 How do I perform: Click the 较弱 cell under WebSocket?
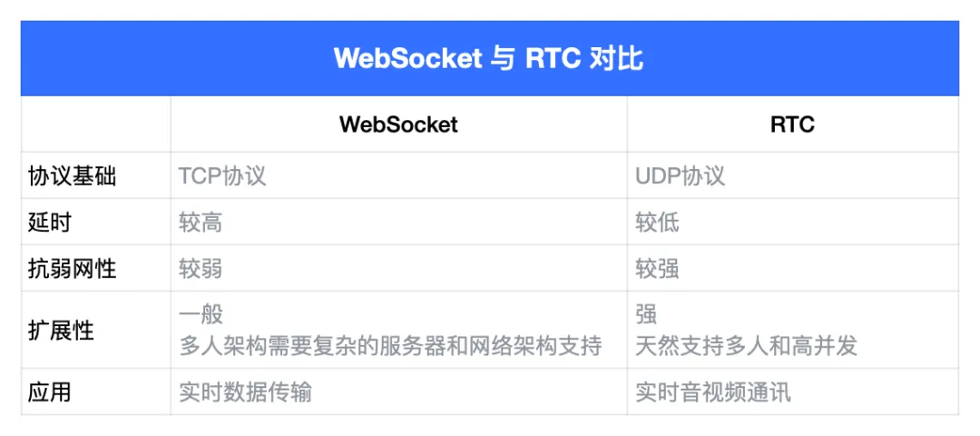[x=201, y=269]
